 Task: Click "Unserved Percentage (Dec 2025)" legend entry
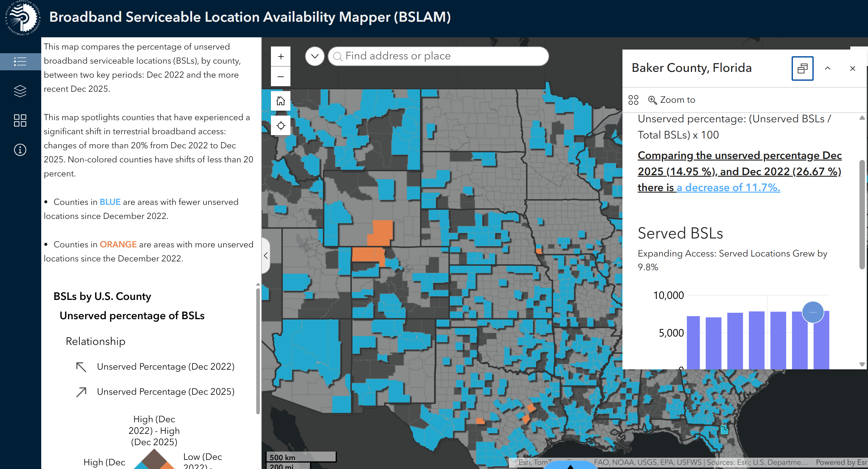pos(166,391)
